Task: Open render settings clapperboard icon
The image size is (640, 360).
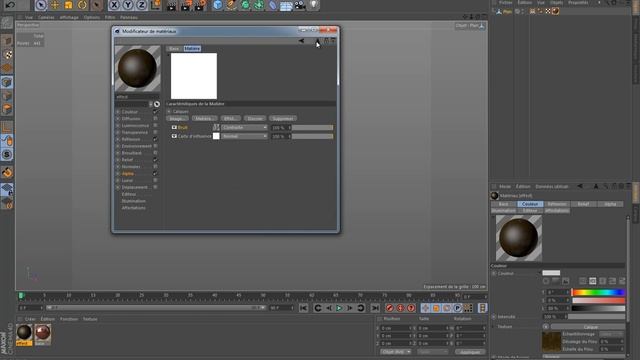Action: pyautogui.click(x=200, y=5)
